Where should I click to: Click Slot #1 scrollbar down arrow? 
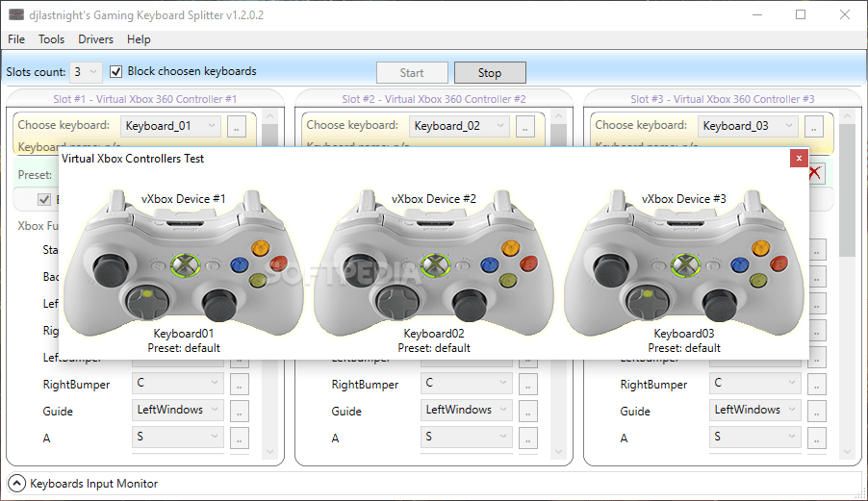269,452
